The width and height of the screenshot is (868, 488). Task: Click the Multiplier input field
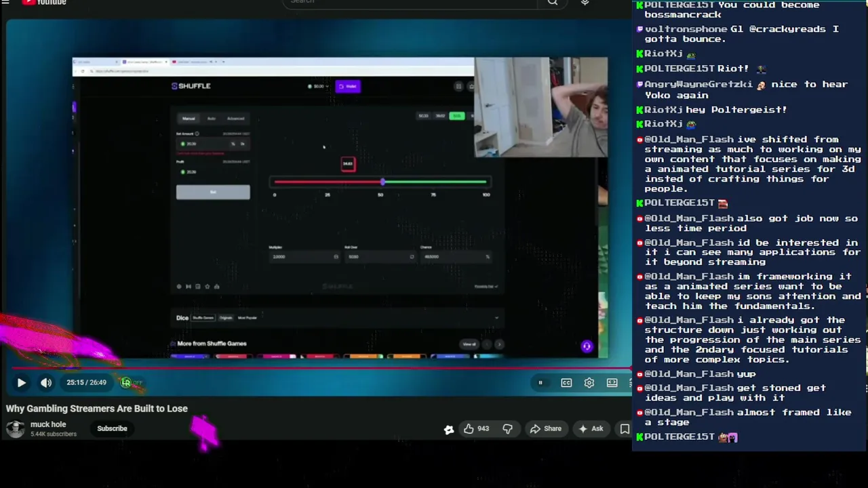click(x=304, y=257)
